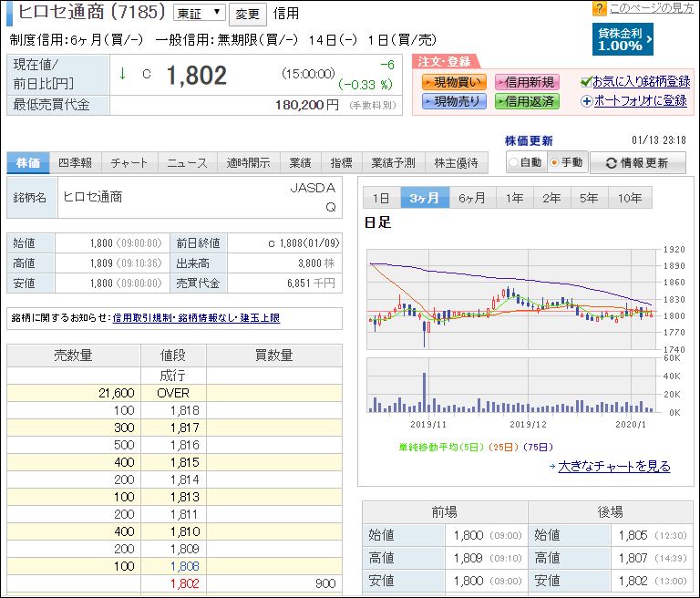Viewport: 700px width, 598px height.
Task: Switch to the ニュース tab
Action: 187,163
